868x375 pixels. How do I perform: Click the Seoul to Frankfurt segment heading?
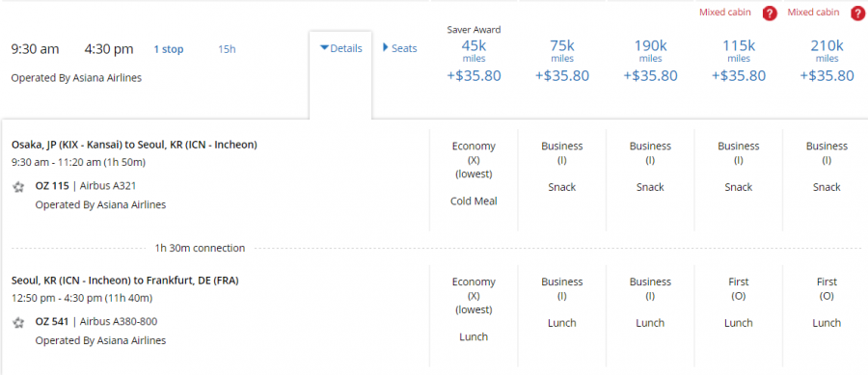tap(125, 281)
